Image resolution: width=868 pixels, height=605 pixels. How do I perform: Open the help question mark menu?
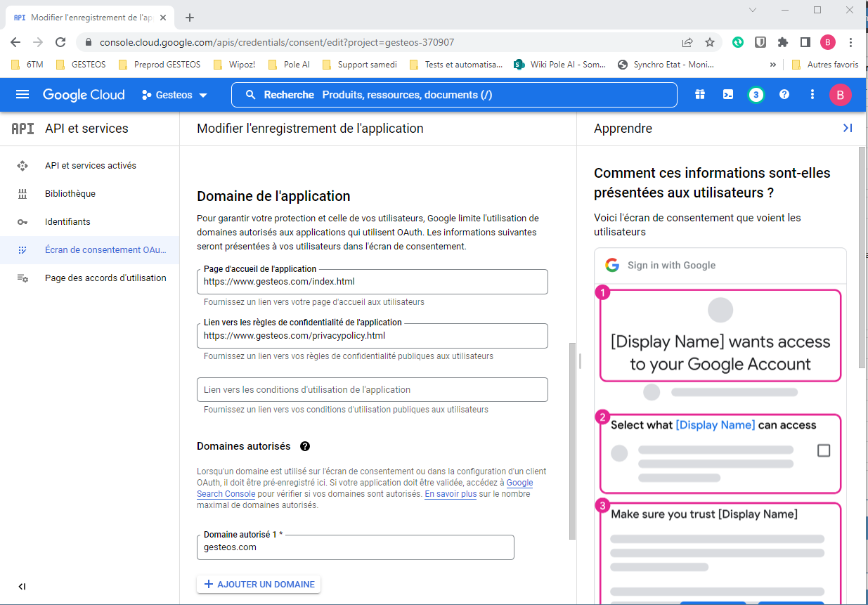pyautogui.click(x=784, y=95)
